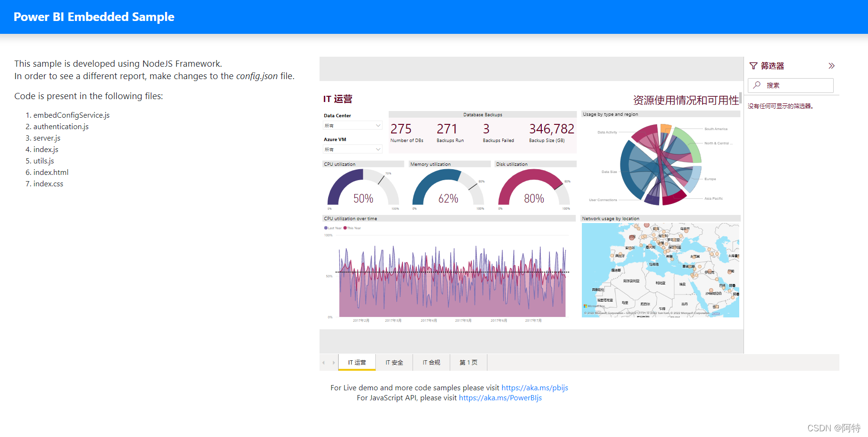Click the Microsoft Bing logo on the map
Viewport: 868px width, 437px height.
(593, 305)
